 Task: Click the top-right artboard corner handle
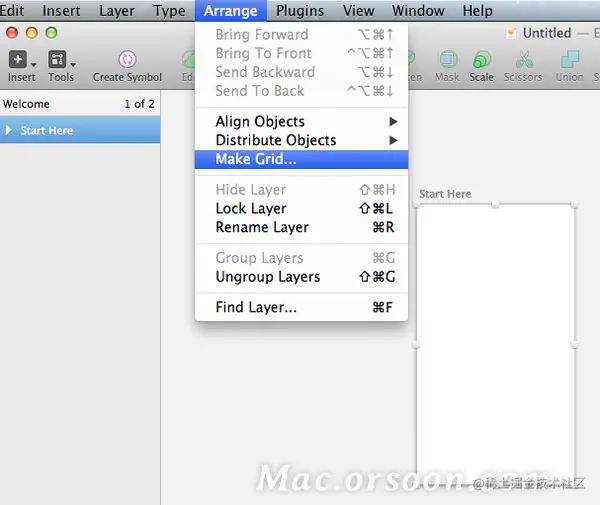coord(574,205)
